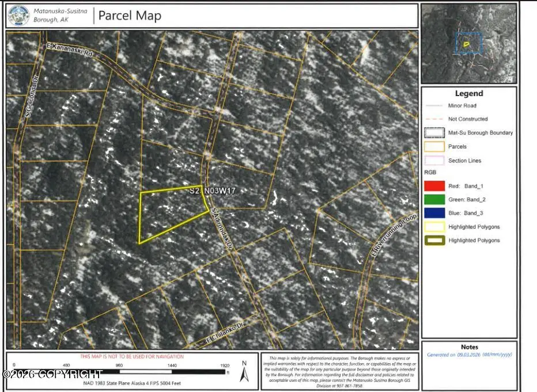
Task: Click the S2 N03W17 section label
Action: tap(213, 190)
